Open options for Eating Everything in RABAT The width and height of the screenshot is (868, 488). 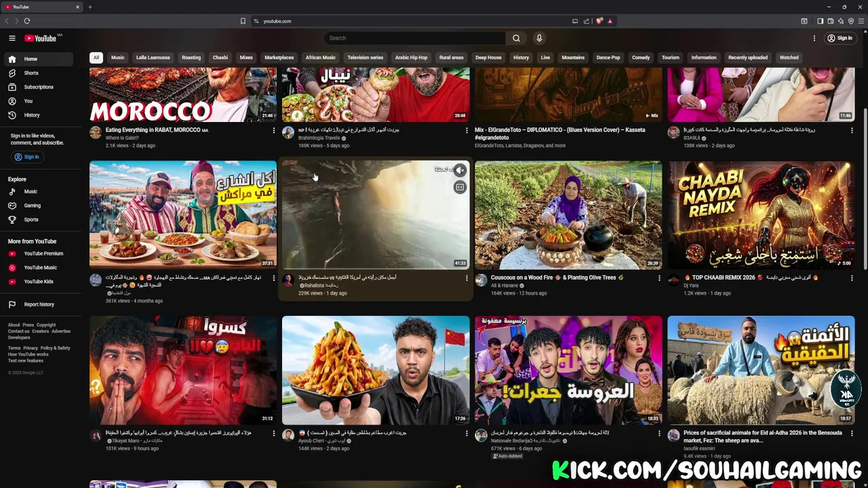click(274, 130)
